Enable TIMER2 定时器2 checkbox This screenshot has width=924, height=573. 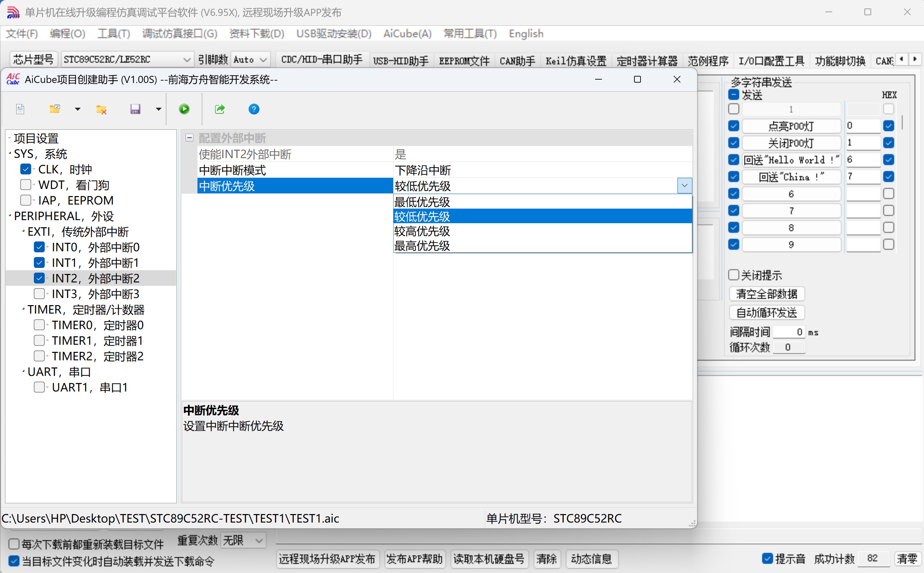click(39, 356)
